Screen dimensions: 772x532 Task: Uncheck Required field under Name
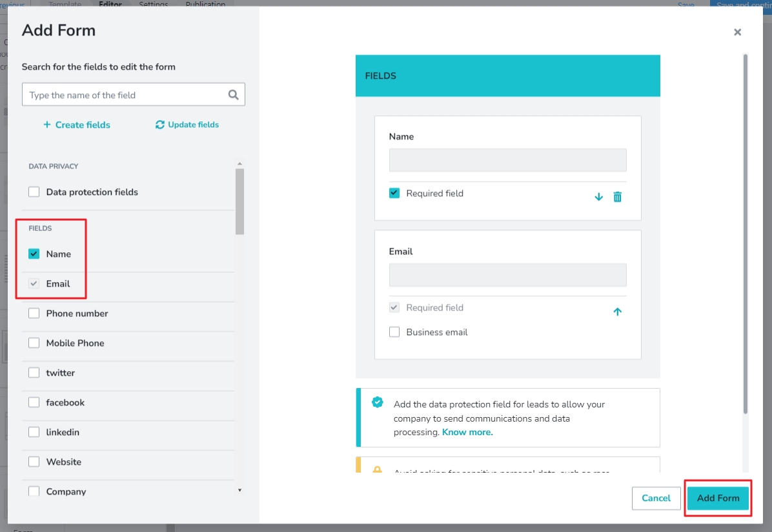[394, 192]
